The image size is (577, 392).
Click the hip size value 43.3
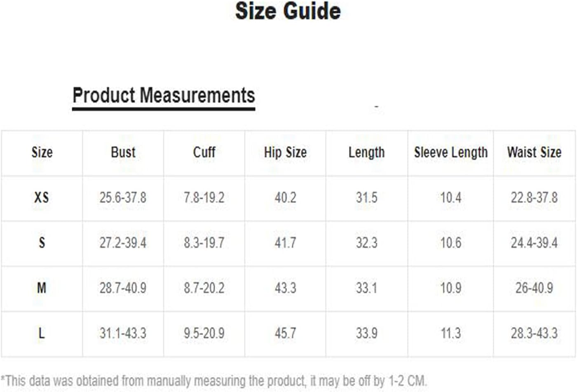(285, 288)
